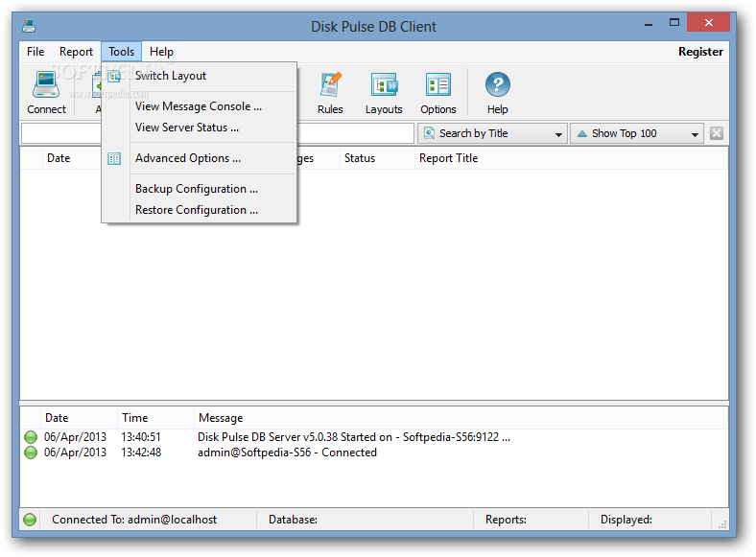Select the Disk Pulse DB Server Started message
The image size is (756, 557).
[x=354, y=437]
